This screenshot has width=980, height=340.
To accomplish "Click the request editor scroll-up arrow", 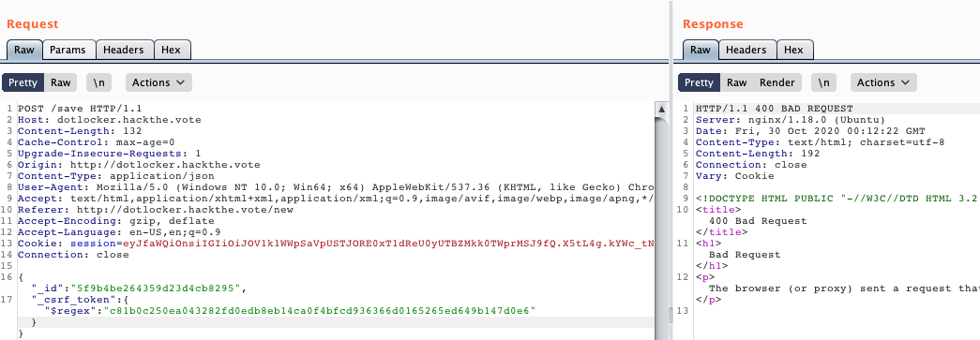I will click(662, 110).
